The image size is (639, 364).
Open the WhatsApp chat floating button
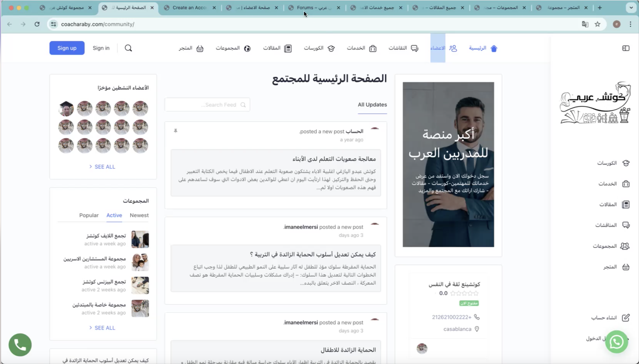point(616,342)
